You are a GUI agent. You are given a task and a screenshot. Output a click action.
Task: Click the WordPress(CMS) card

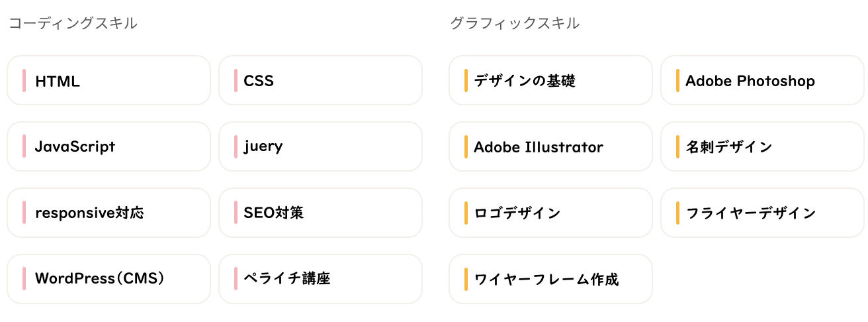point(108,279)
